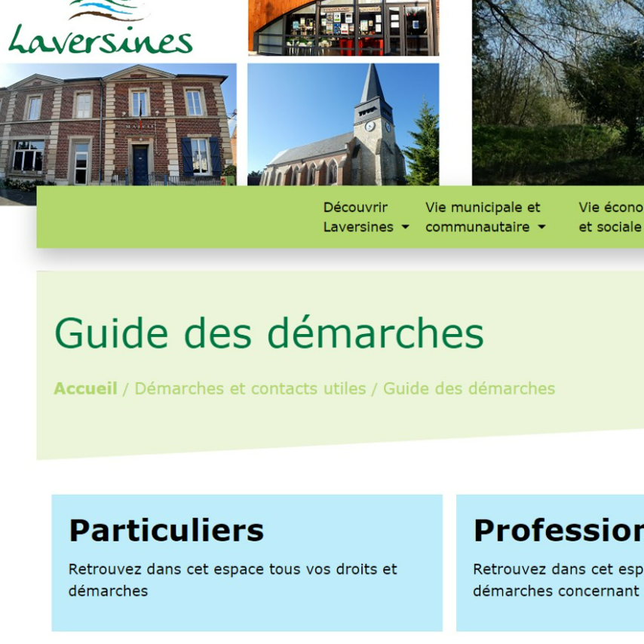Click the empty left part of green navigation bar
Screen dimensions: 644x644
pos(173,217)
